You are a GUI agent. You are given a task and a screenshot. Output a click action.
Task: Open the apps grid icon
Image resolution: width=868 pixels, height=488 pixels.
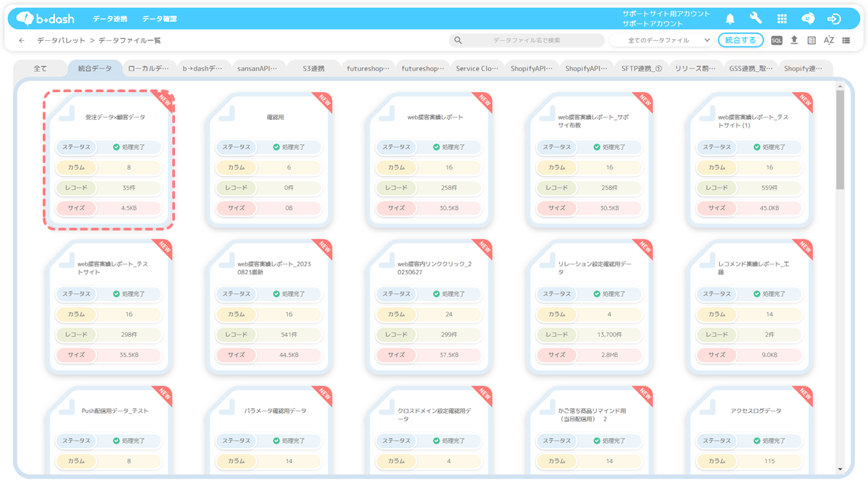pyautogui.click(x=782, y=19)
